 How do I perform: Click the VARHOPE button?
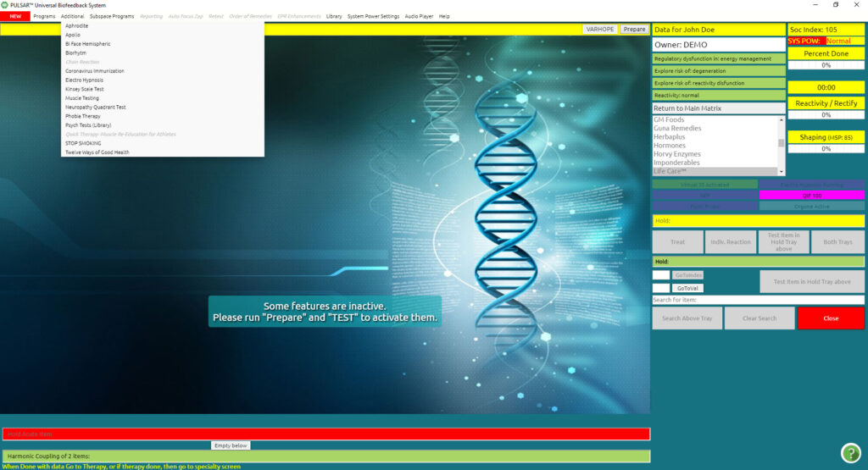coord(600,29)
